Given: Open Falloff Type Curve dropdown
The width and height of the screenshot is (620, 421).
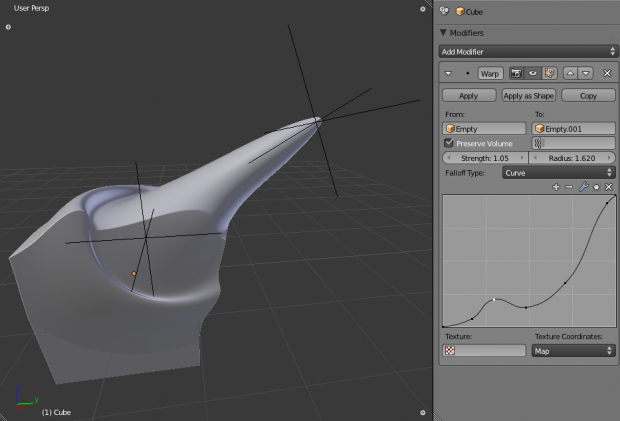Looking at the screenshot, I should (x=559, y=173).
